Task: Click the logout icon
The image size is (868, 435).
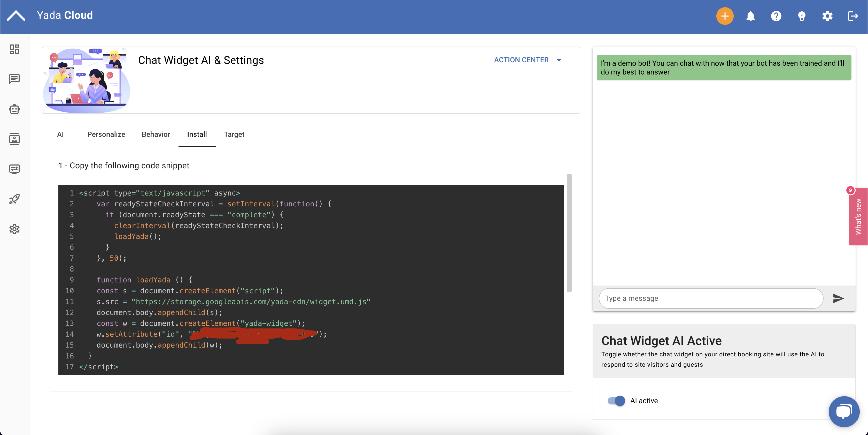Action: pos(853,16)
